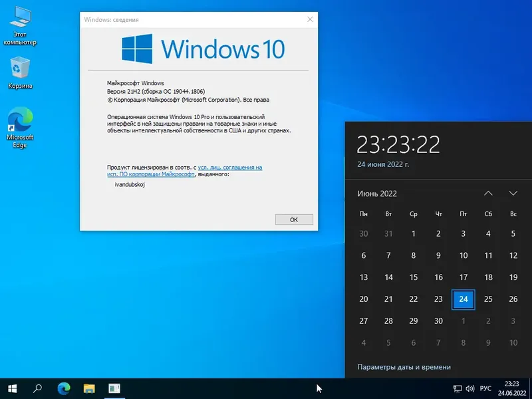Open the network status icon in system tray
The height and width of the screenshot is (399, 532).
(456, 388)
